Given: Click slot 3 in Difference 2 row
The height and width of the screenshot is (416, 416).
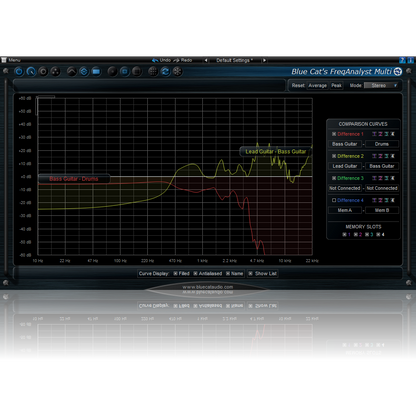Looking at the screenshot, I should pyautogui.click(x=386, y=156).
